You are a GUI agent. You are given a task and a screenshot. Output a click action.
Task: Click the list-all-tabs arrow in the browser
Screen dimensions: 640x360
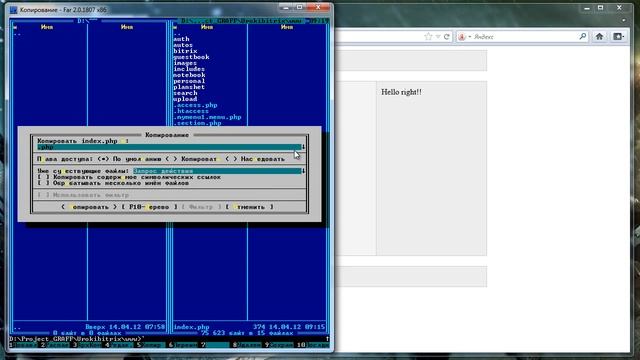click(x=623, y=20)
